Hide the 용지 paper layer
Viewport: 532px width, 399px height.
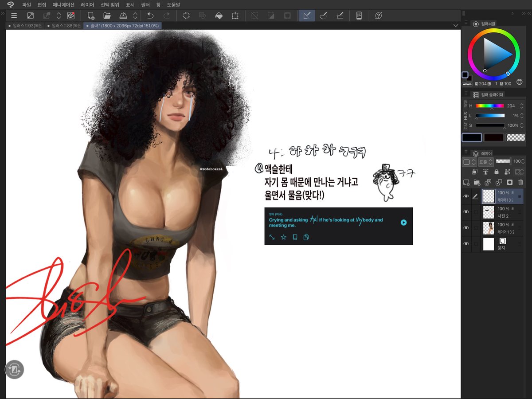pyautogui.click(x=466, y=244)
